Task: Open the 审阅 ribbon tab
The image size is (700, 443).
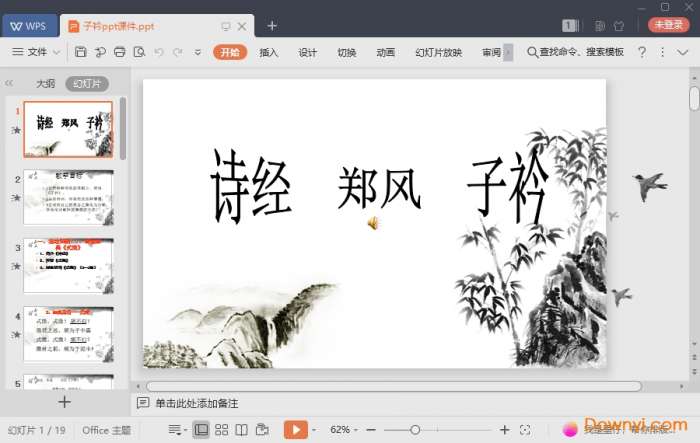Action: pos(491,52)
